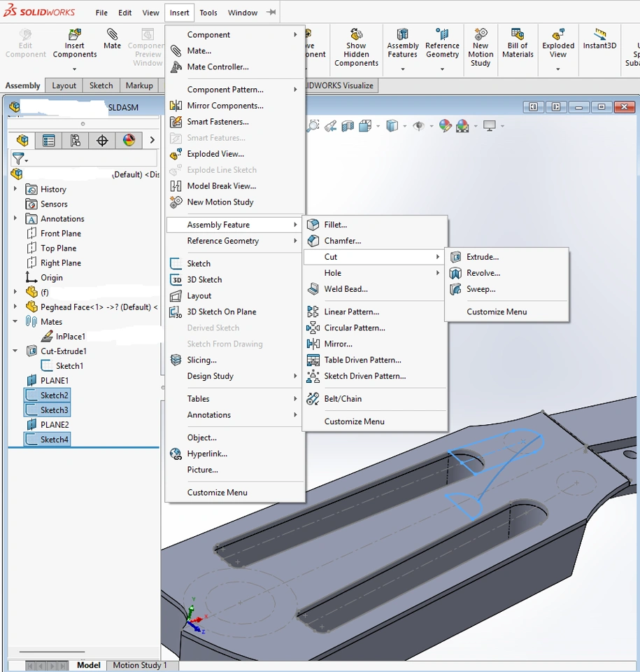The height and width of the screenshot is (672, 640).
Task: Select Sketch2 in feature tree
Action: (x=47, y=395)
